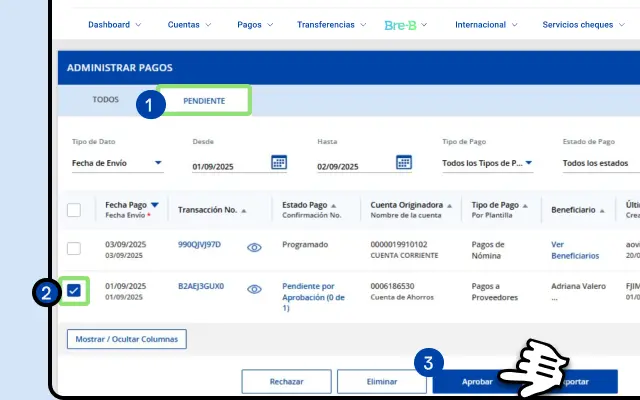The image size is (640, 400).
Task: Select the Programado status text
Action: tap(305, 244)
